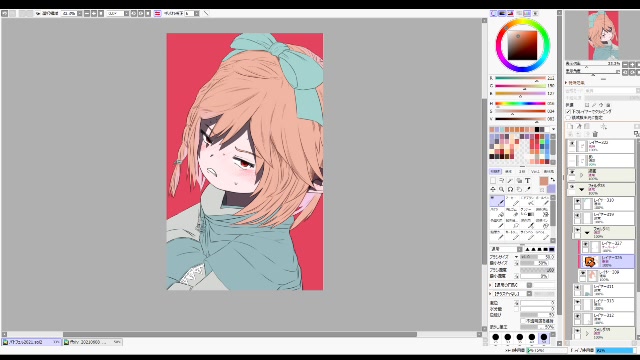Viewport: 640px width, 360px height.
Task: Click the canvas horizontal scrollbar
Action: pyautogui.click(x=240, y=334)
